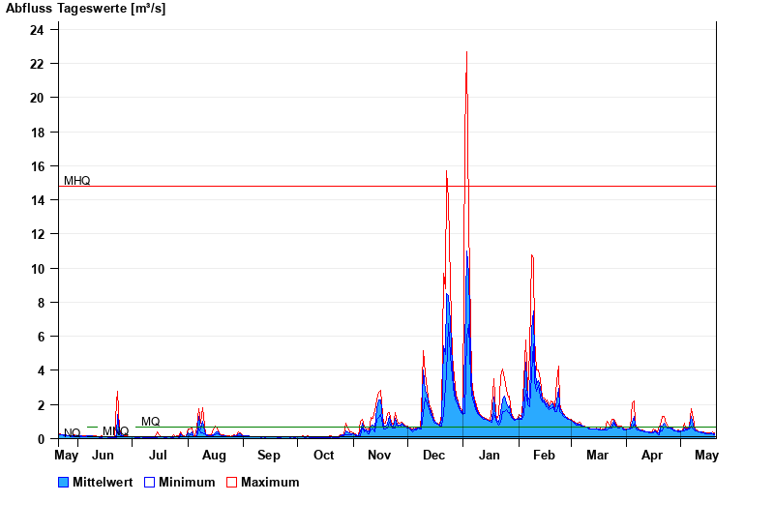Click the Nov month label
Viewport: 774px width, 532px height.
[x=379, y=455]
